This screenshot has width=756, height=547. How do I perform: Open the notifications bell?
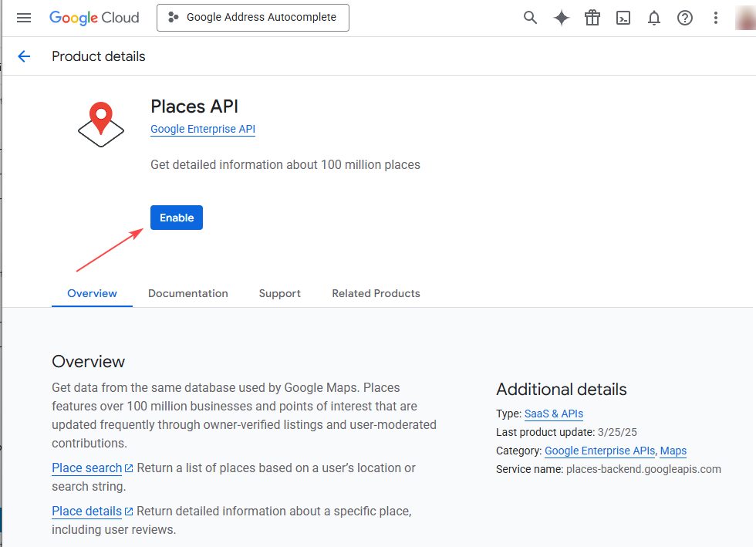[x=654, y=18]
